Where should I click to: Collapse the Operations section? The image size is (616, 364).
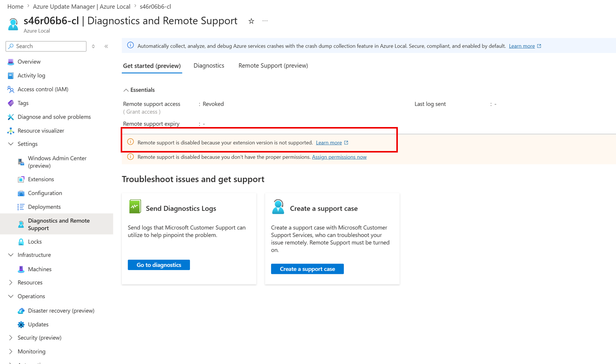click(x=11, y=296)
